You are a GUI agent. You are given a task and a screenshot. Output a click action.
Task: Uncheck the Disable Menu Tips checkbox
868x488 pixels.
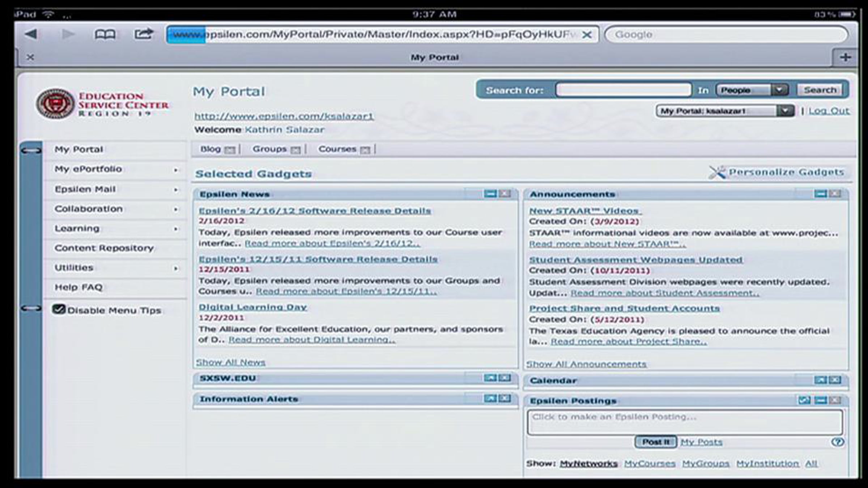pos(59,309)
